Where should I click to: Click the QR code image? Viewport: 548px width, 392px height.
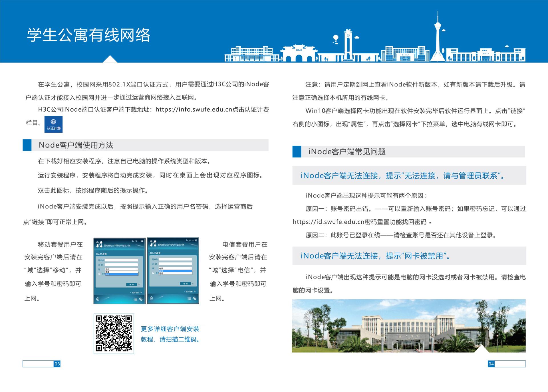pyautogui.click(x=114, y=334)
